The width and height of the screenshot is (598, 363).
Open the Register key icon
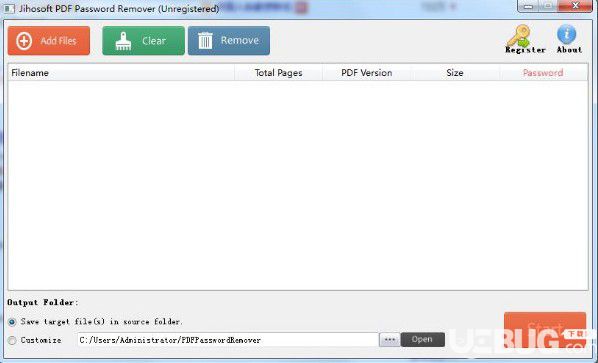(525, 39)
